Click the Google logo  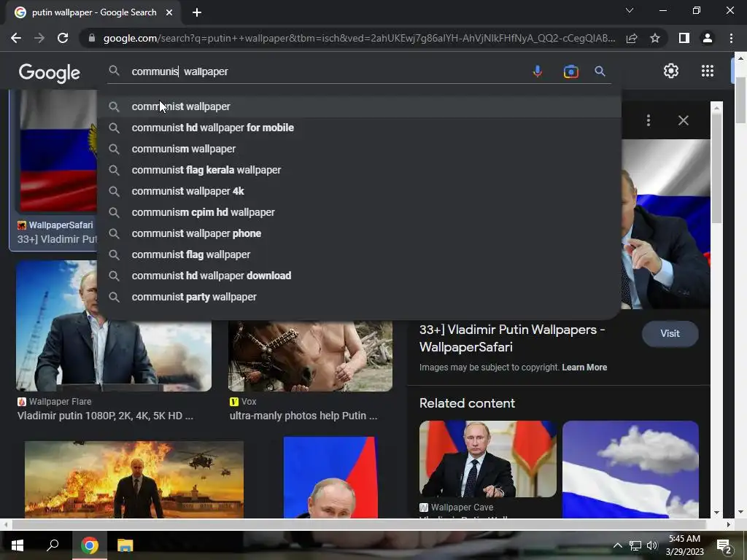[49, 73]
